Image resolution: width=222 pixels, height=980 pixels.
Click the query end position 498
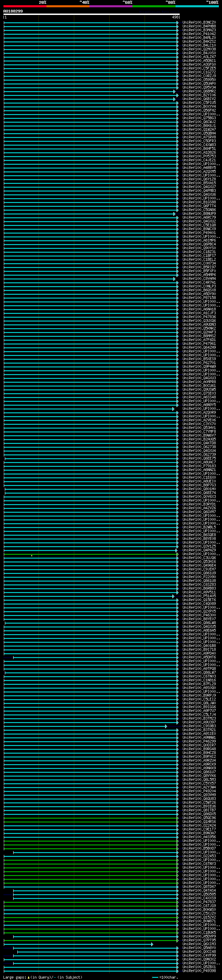pyautogui.click(x=175, y=17)
